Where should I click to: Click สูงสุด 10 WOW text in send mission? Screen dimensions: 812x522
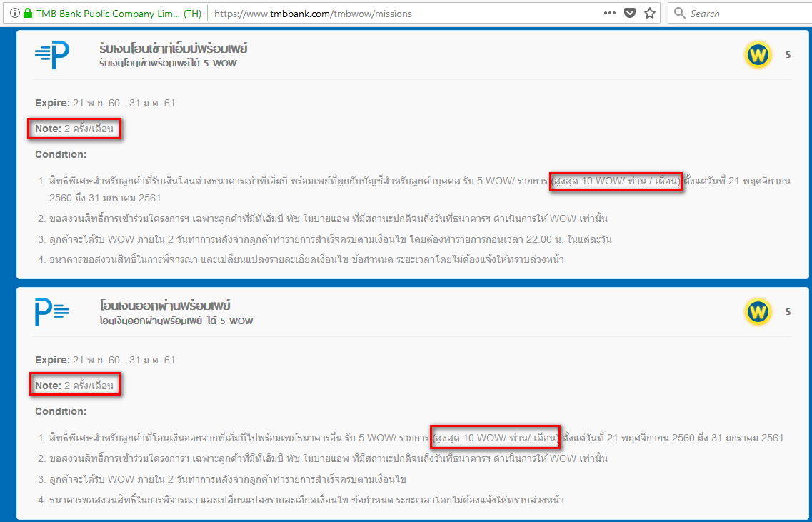tap(496, 438)
